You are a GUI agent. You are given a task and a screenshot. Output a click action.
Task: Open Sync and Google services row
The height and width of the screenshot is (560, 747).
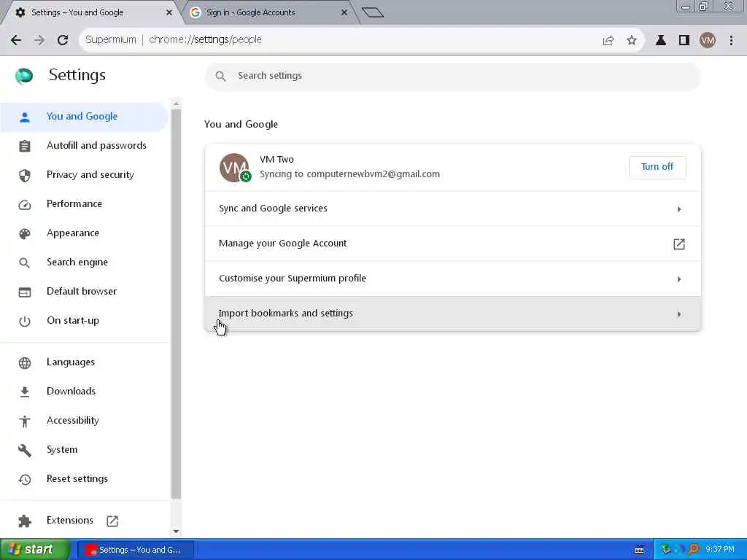(452, 209)
